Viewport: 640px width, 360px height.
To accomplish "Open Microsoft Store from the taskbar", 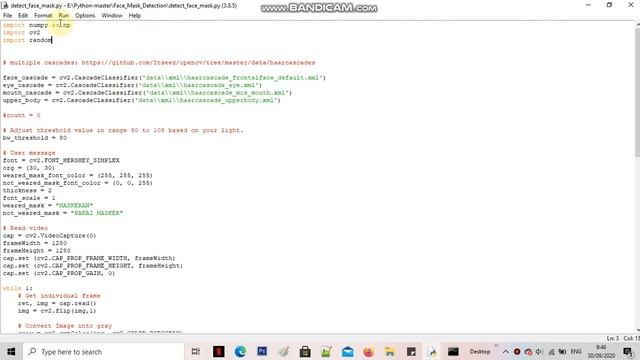I will coord(305,351).
